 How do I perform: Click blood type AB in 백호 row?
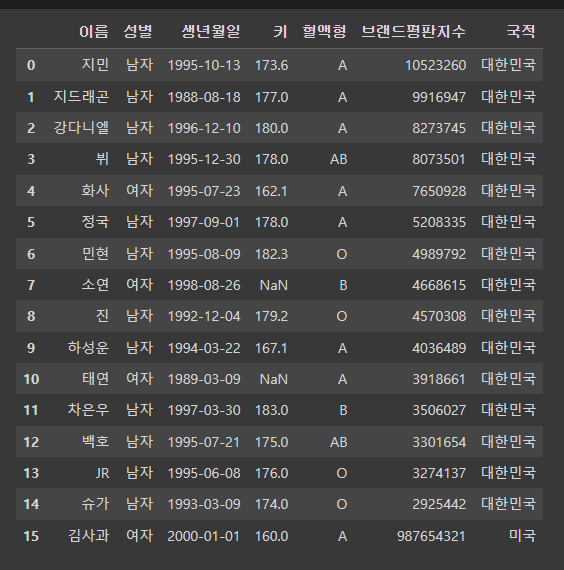click(339, 442)
